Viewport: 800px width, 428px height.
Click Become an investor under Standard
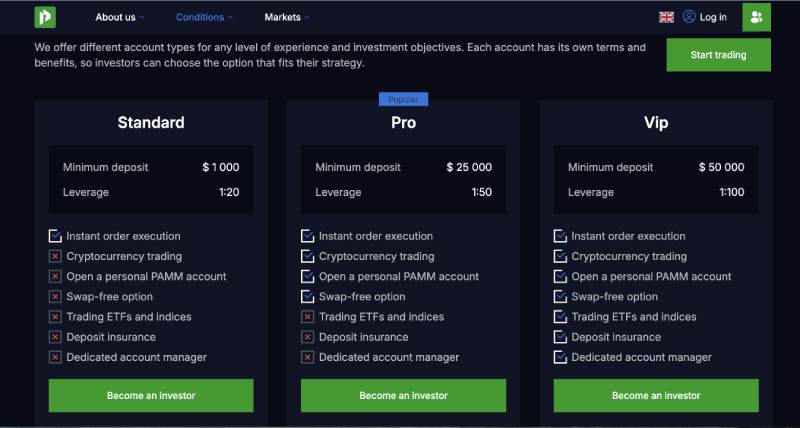pyautogui.click(x=151, y=395)
